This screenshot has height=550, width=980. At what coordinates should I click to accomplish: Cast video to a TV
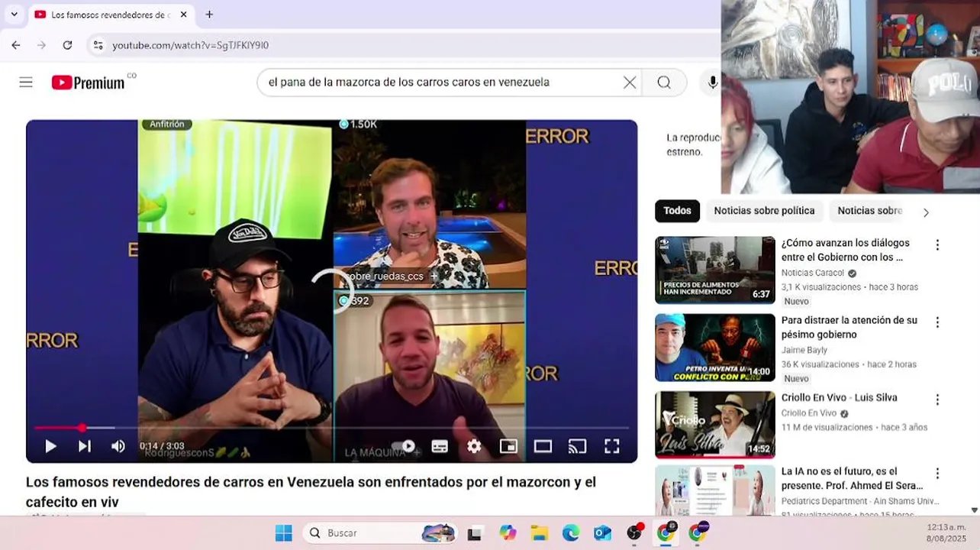tap(577, 446)
